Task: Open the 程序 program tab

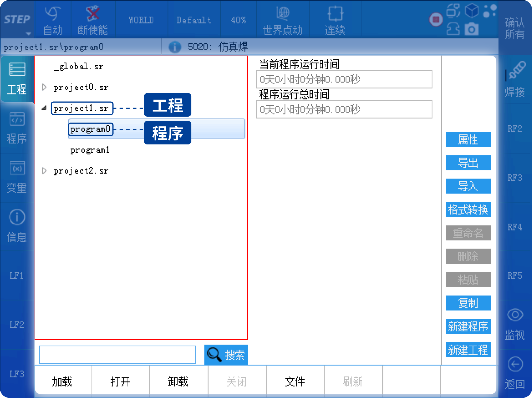Action: 17,128
